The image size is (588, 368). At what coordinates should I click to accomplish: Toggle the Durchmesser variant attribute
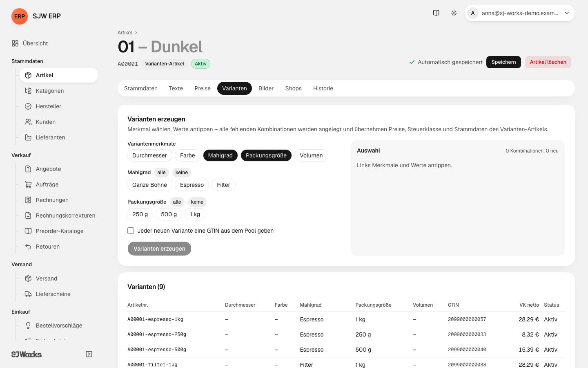click(149, 155)
